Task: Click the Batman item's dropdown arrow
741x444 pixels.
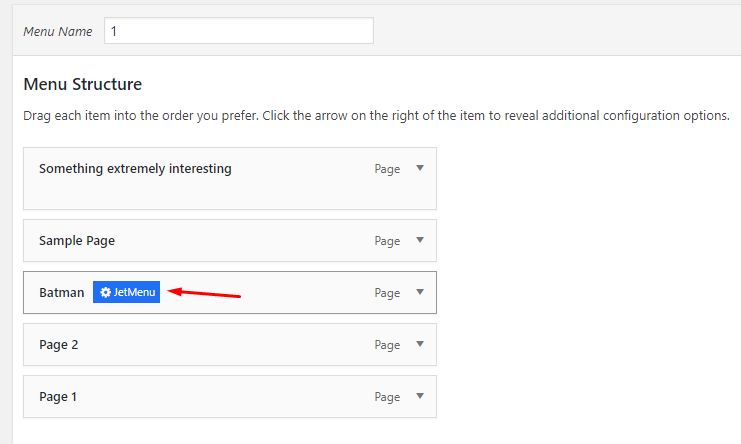Action: click(x=420, y=292)
